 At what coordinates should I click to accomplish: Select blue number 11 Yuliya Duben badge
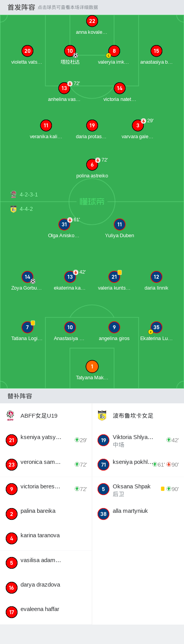pos(119,224)
